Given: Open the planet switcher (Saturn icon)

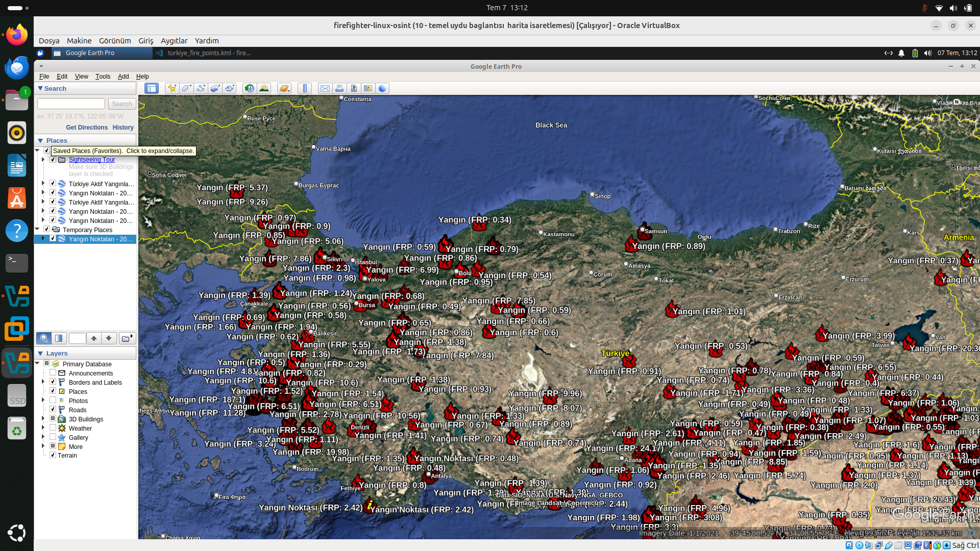Looking at the screenshot, I should tap(284, 88).
